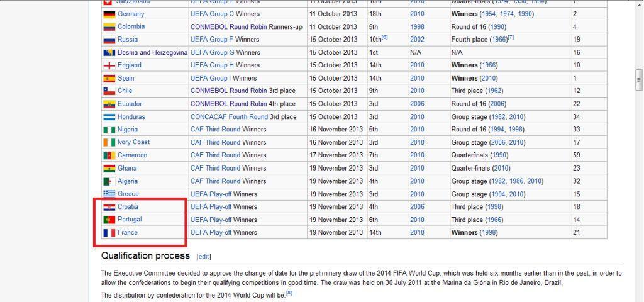
Task: Click the Croatia flag icon
Action: (x=109, y=207)
